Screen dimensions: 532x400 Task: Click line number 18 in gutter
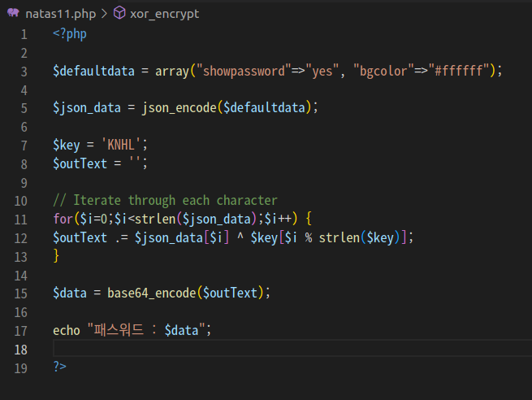[20, 350]
